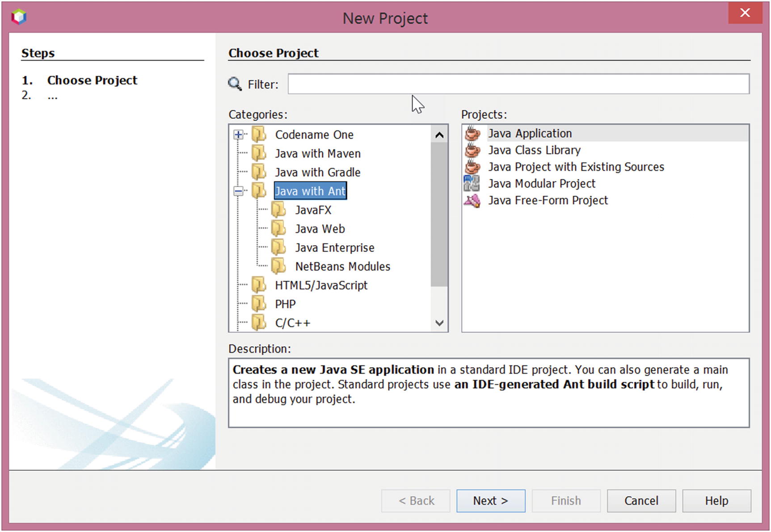Click the NetBeans logo in title bar
This screenshot has width=771, height=532.
tap(19, 17)
